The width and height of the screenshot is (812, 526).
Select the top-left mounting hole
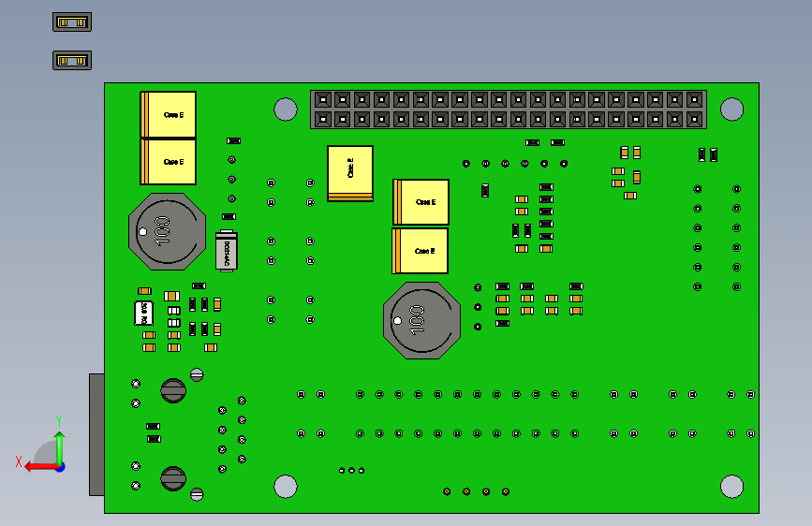click(286, 110)
